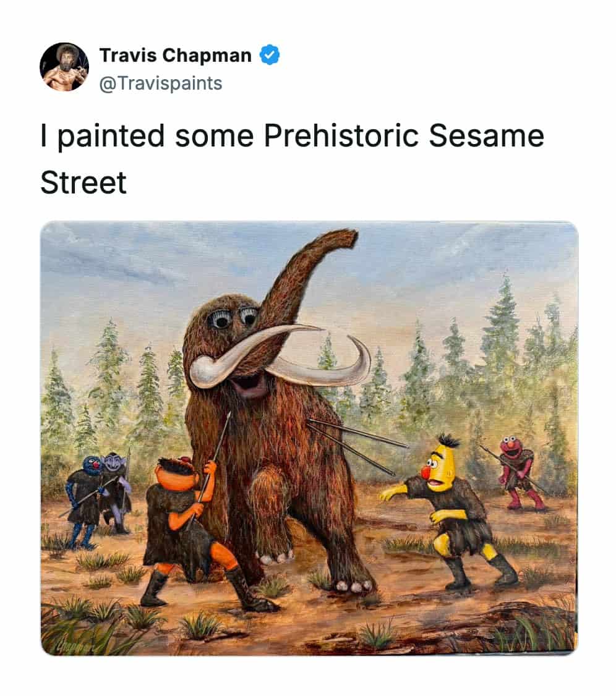
Task: Select the 'Prehistoric Sesame Street' tweet text
Action: 292,159
